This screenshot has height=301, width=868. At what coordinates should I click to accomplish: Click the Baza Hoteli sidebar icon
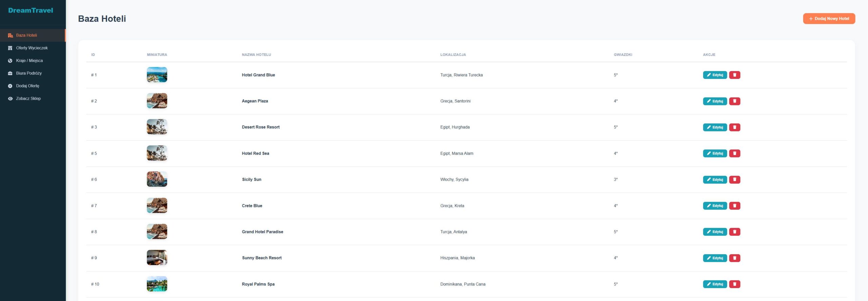[x=10, y=35]
